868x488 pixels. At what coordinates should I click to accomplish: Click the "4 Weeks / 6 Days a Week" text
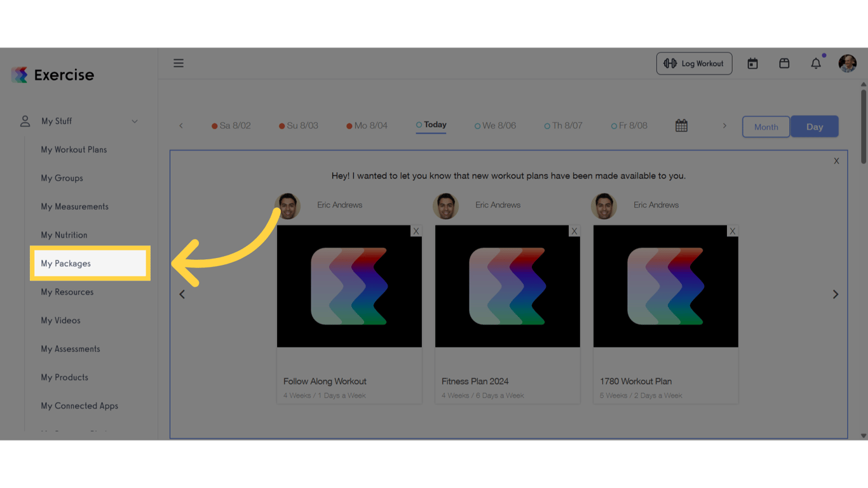point(483,395)
